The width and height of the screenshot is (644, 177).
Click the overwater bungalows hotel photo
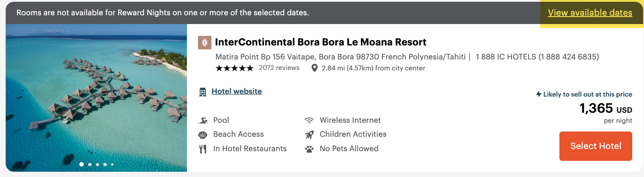tap(96, 96)
